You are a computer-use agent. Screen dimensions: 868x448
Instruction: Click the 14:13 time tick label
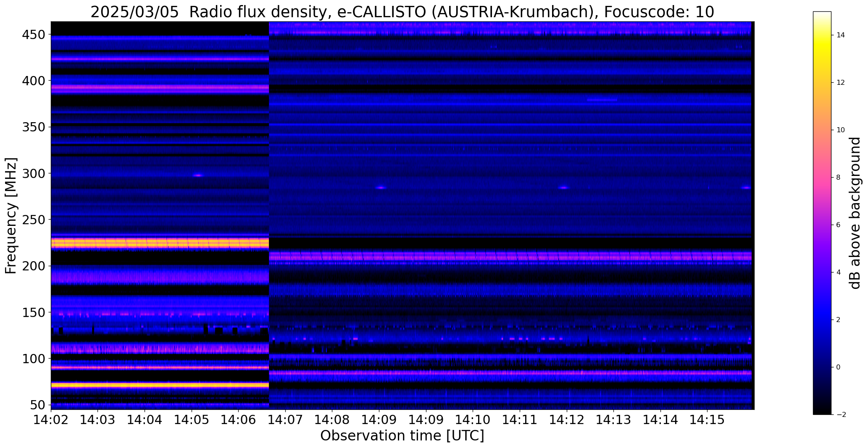point(613,419)
